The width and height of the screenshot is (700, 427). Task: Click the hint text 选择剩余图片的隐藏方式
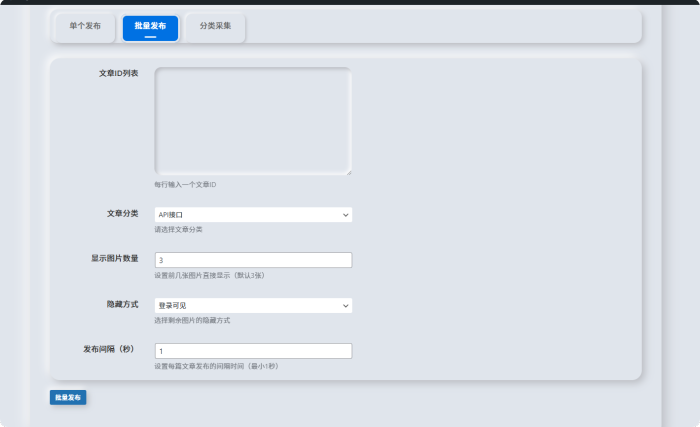tap(192, 321)
